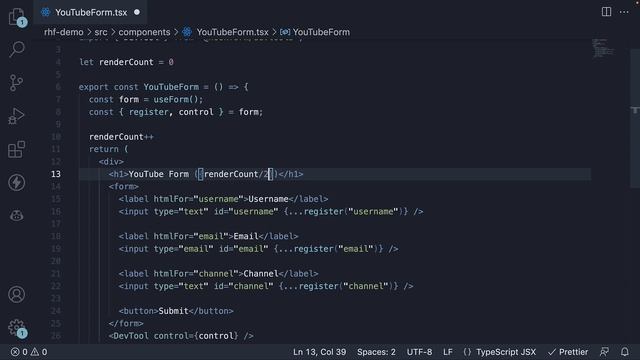Click 'renderCount++' statement
Viewport: 640px width, 360px height.
pos(121,137)
